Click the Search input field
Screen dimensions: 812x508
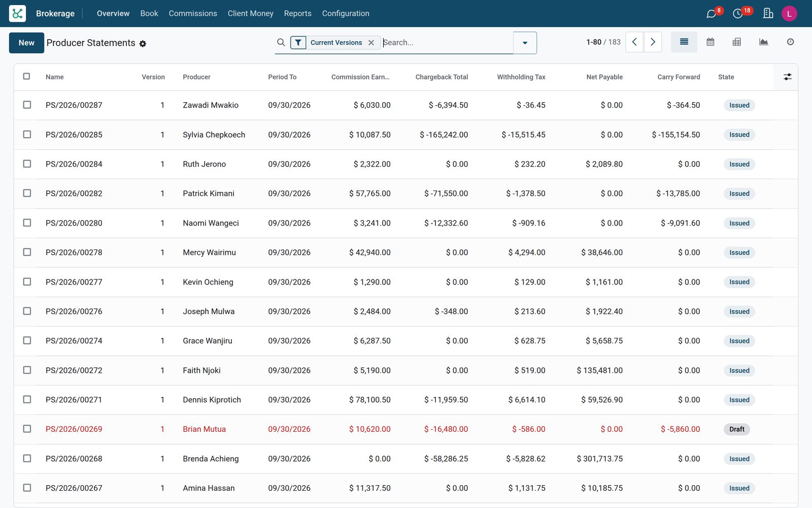pos(447,43)
